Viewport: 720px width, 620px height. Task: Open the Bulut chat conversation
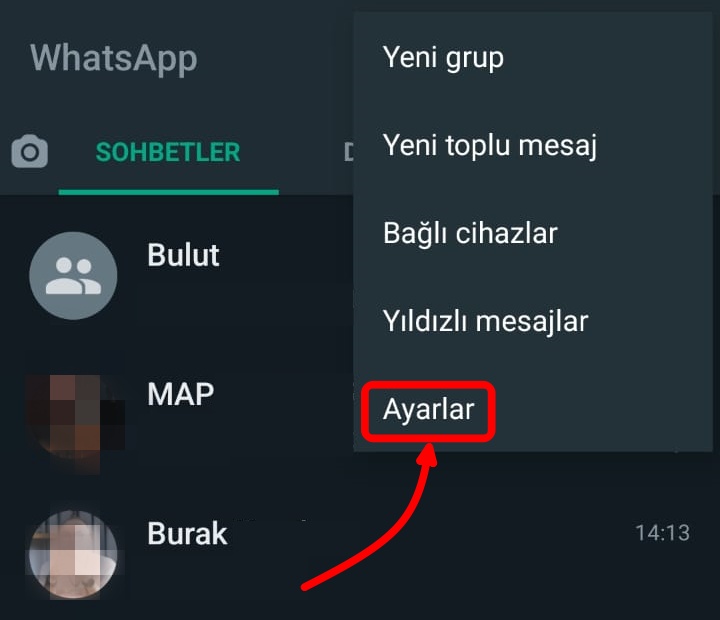[176, 276]
